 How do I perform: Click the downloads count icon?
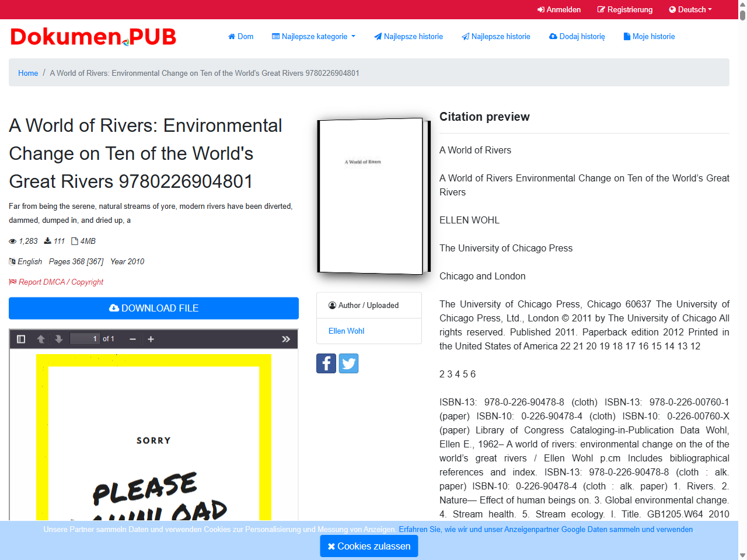click(x=48, y=240)
